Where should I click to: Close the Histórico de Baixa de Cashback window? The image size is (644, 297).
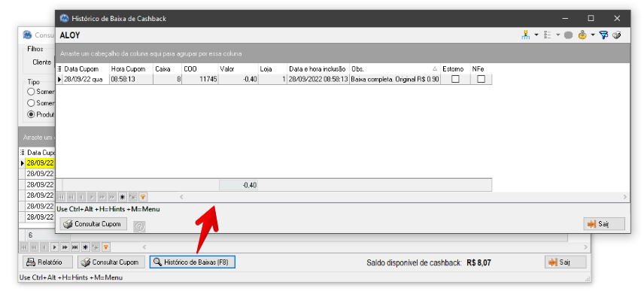point(617,19)
